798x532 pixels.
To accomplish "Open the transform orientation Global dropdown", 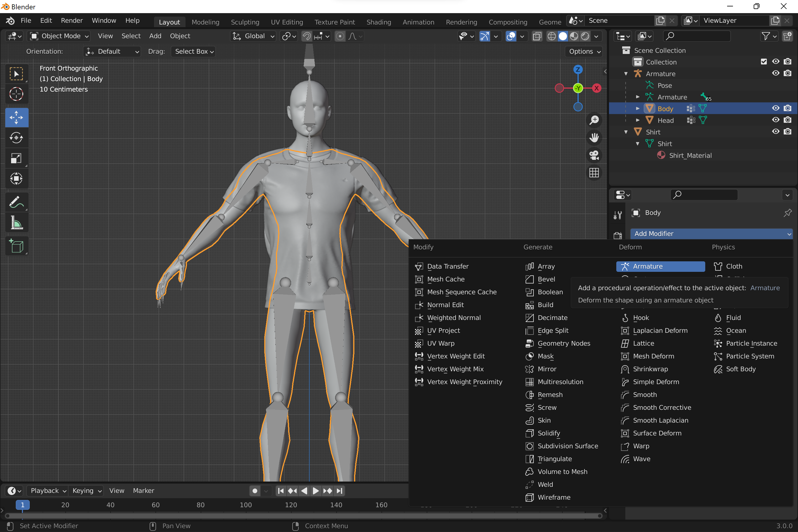I will pyautogui.click(x=253, y=36).
